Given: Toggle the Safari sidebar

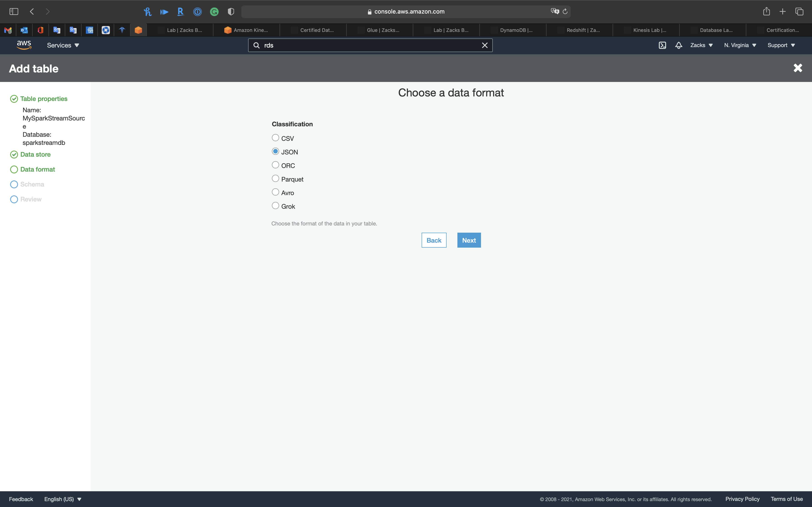Looking at the screenshot, I should pos(14,12).
